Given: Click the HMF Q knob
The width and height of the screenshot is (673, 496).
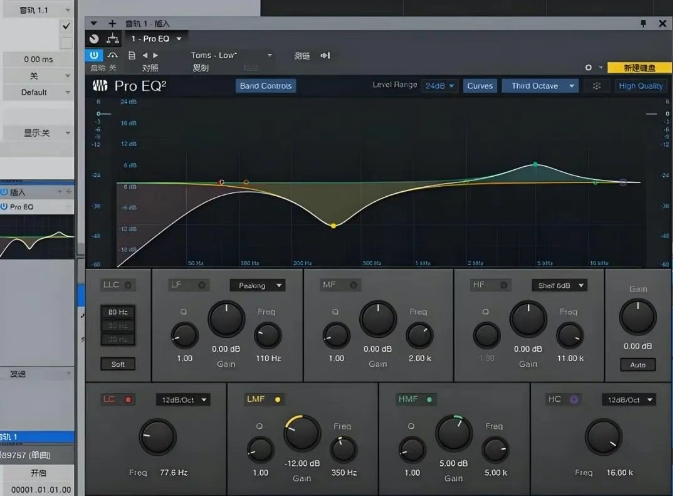Looking at the screenshot, I should (x=412, y=450).
